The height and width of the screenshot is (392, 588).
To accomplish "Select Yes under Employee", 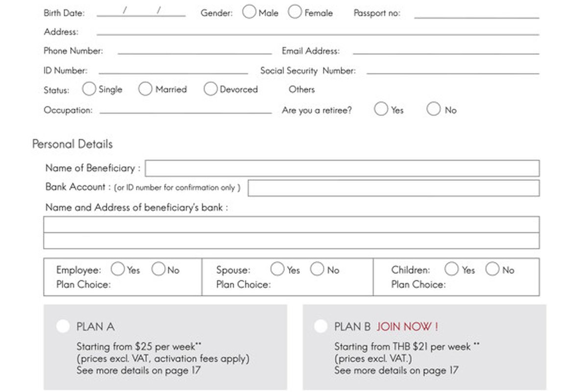I will coord(118,269).
